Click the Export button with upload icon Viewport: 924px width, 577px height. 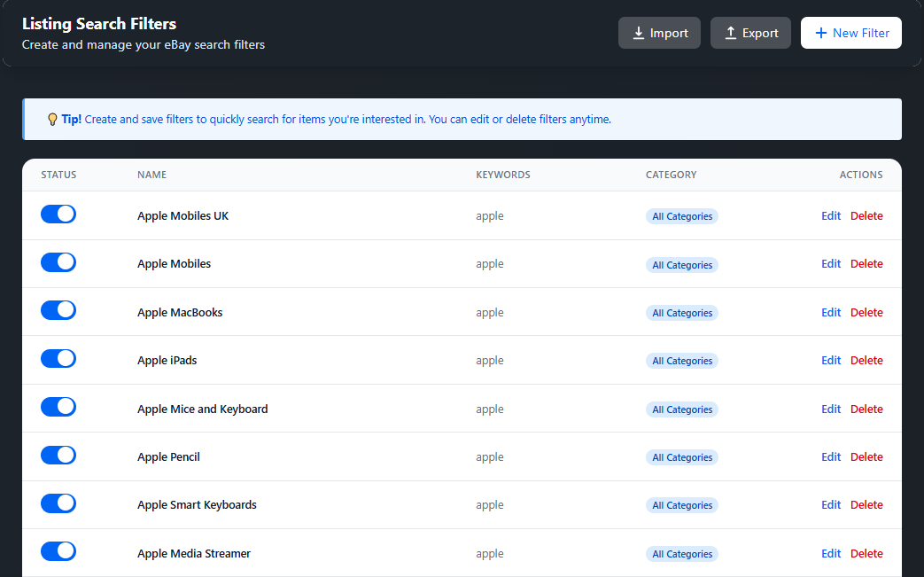point(750,33)
